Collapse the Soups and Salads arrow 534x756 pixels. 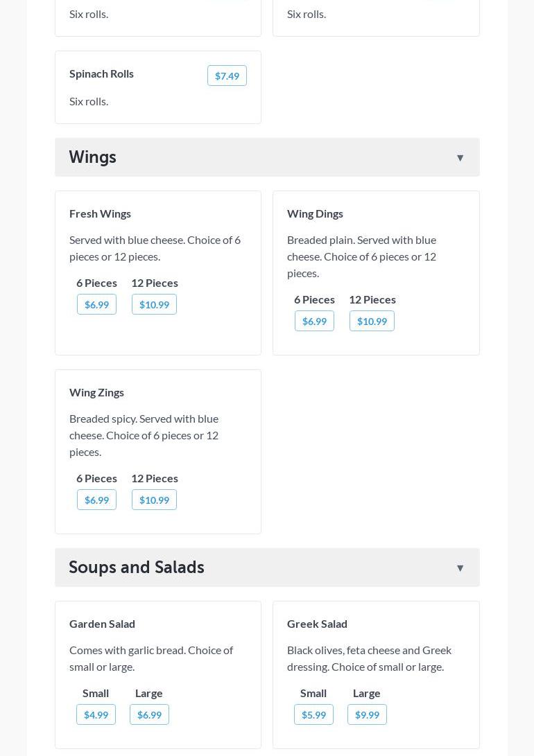tap(460, 568)
